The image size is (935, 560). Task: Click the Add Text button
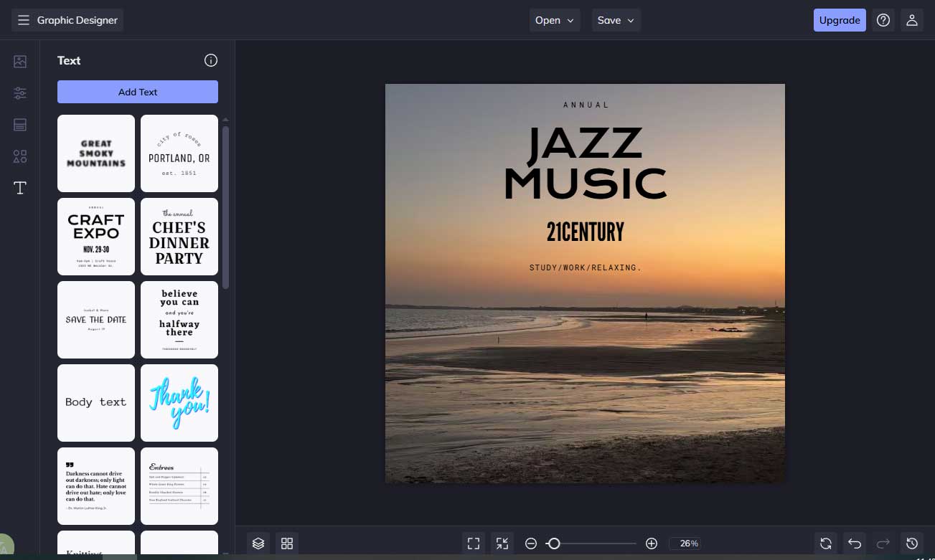click(x=138, y=92)
